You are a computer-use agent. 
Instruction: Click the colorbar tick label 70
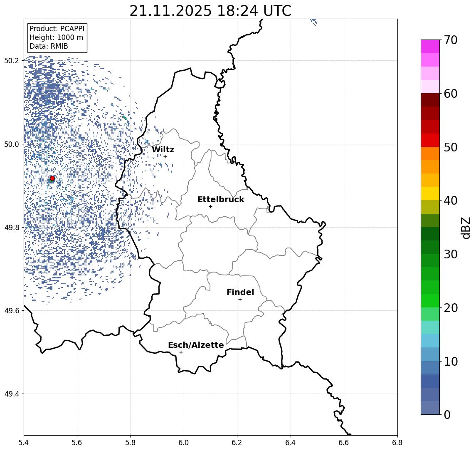450,40
